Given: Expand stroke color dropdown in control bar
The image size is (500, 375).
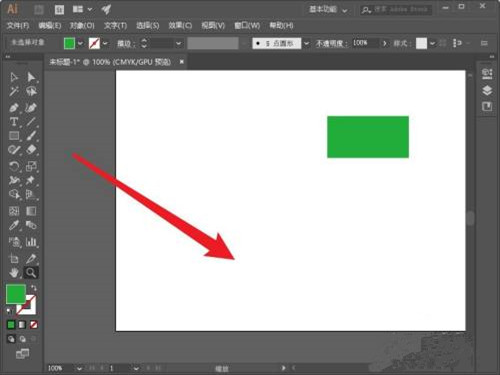Looking at the screenshot, I should tap(105, 43).
